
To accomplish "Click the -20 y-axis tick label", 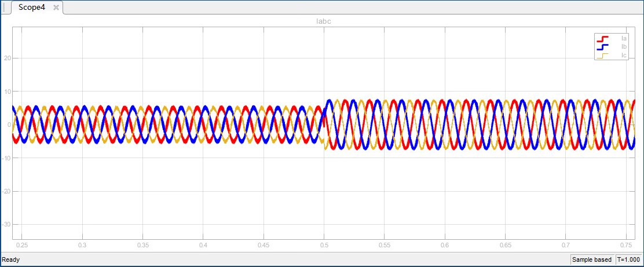I will coord(6,192).
